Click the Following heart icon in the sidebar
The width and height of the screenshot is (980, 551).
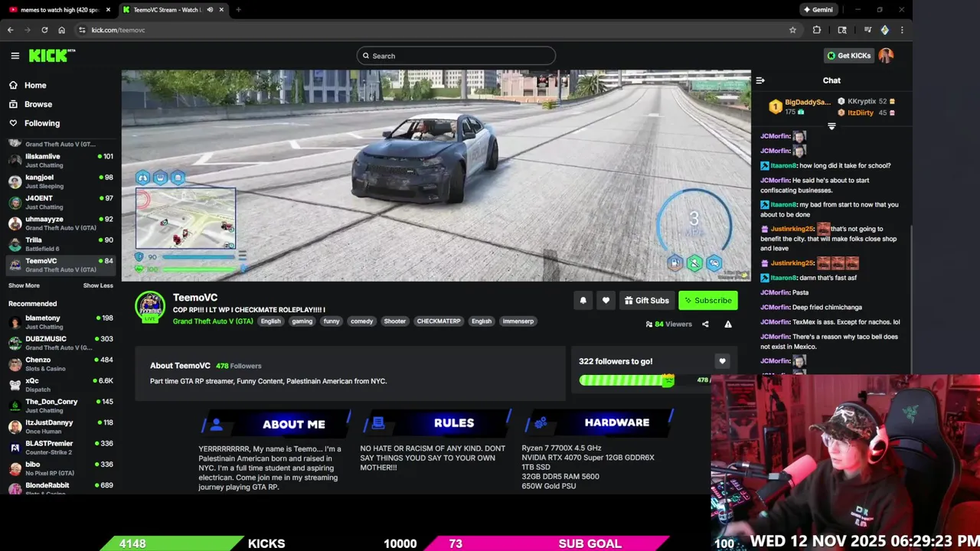(13, 123)
